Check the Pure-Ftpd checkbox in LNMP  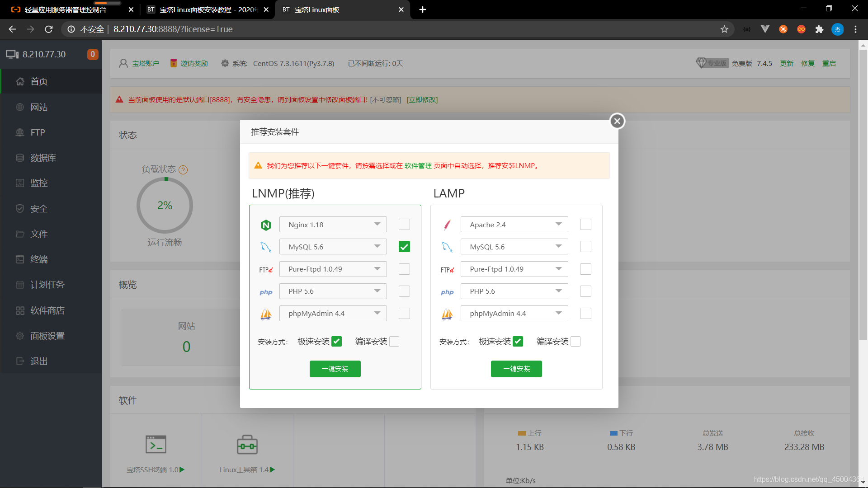pos(404,269)
